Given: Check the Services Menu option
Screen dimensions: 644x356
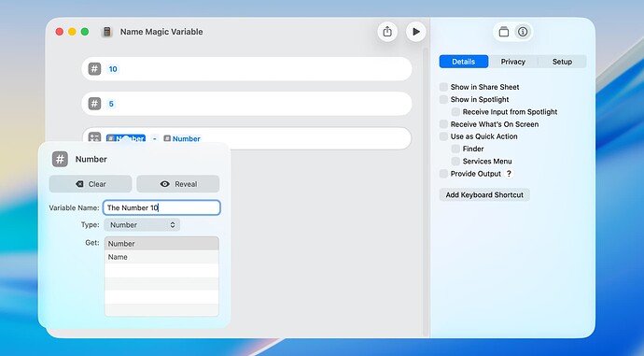Looking at the screenshot, I should (x=455, y=161).
